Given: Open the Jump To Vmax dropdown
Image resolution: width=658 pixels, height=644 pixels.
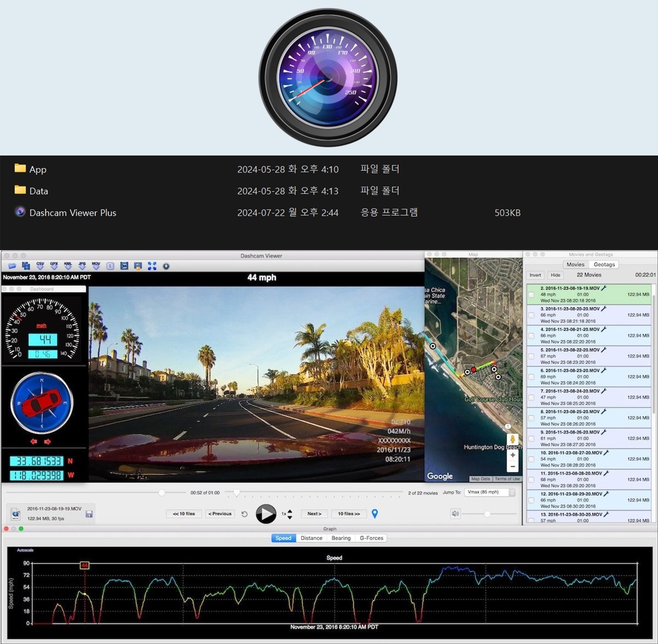Looking at the screenshot, I should click(x=490, y=493).
